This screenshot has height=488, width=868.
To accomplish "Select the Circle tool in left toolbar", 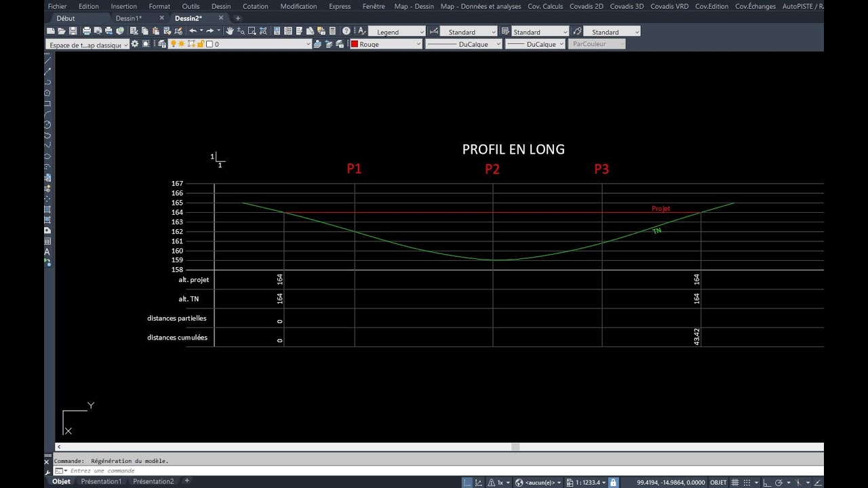I will point(47,125).
